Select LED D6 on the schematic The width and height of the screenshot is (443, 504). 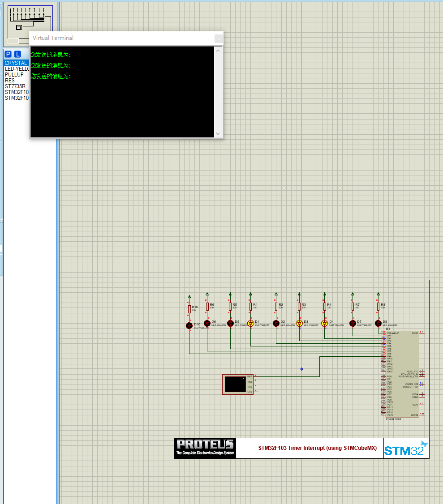point(207,323)
